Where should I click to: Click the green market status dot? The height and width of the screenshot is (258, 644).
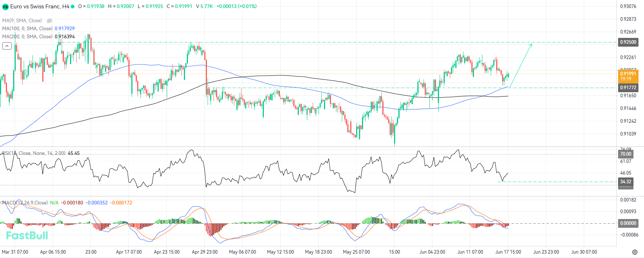(73, 7)
